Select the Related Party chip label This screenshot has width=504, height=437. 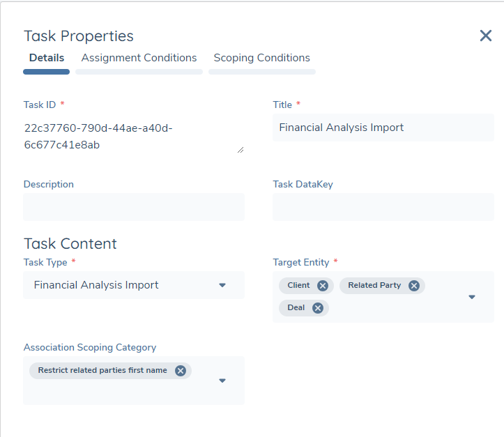(x=374, y=286)
